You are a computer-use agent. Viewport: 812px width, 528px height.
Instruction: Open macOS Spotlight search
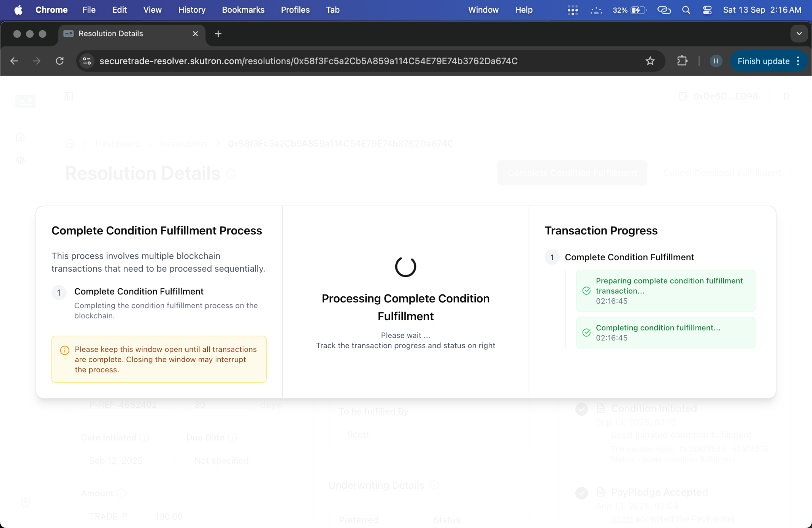click(x=686, y=10)
